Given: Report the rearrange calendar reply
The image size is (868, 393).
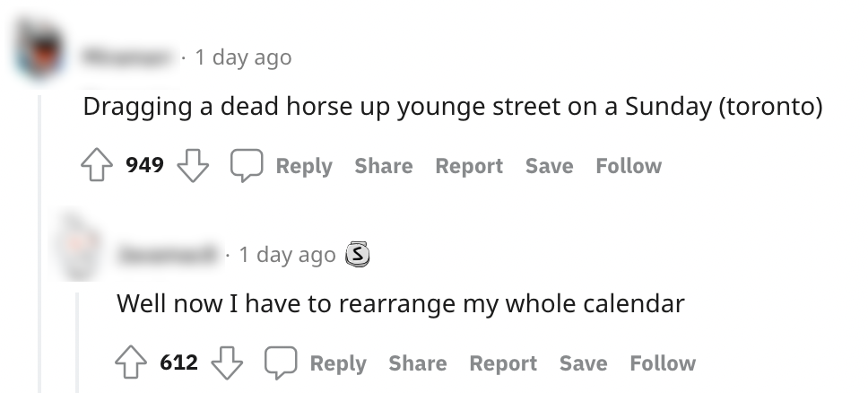Looking at the screenshot, I should [503, 363].
